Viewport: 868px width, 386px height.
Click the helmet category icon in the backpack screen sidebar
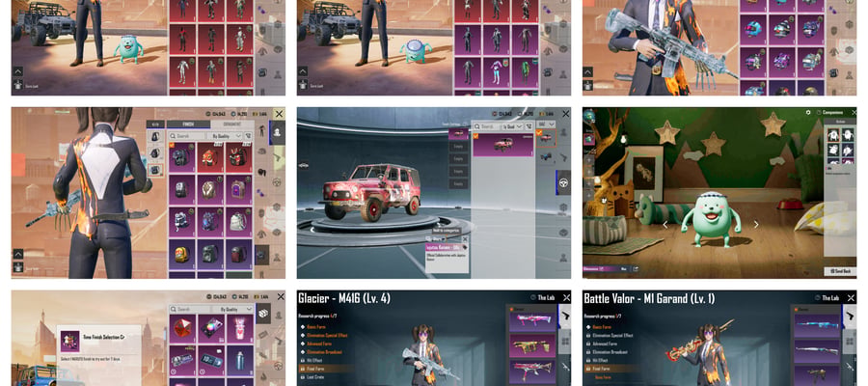point(261,151)
